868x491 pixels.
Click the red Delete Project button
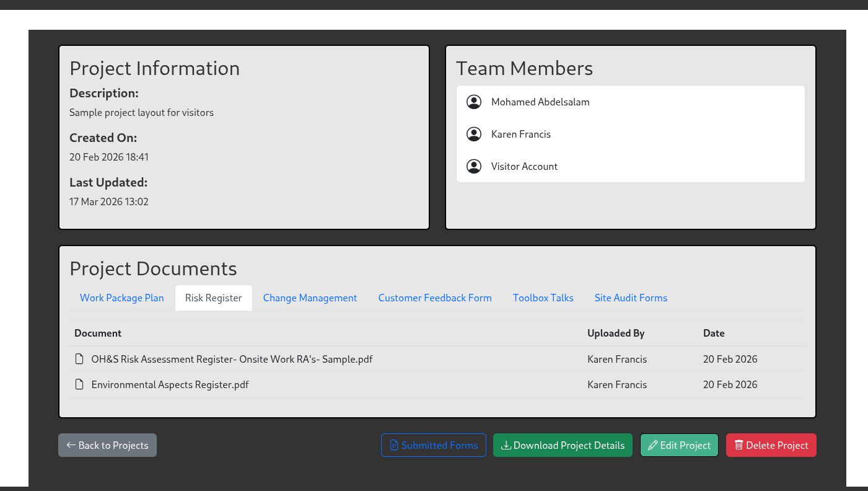pyautogui.click(x=771, y=445)
